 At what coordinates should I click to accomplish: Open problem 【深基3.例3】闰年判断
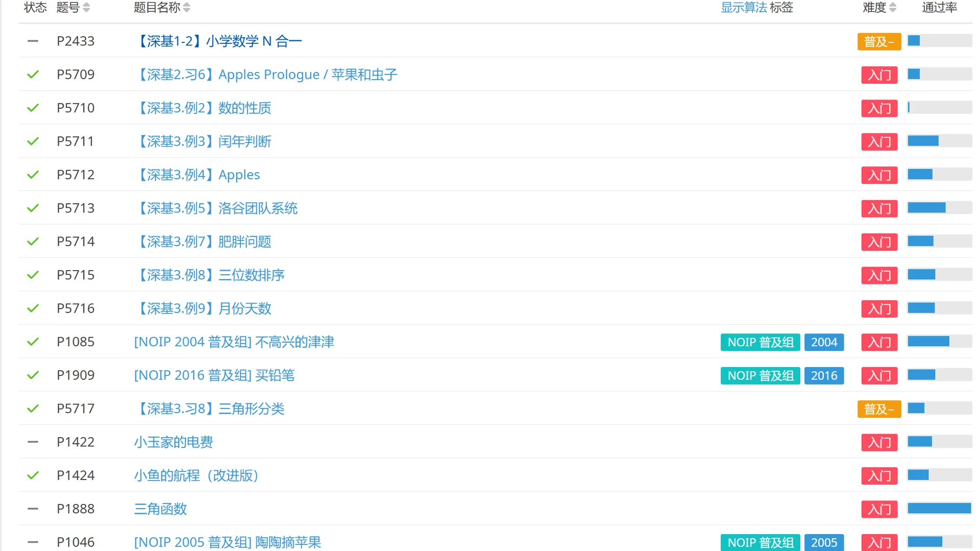[x=203, y=141]
